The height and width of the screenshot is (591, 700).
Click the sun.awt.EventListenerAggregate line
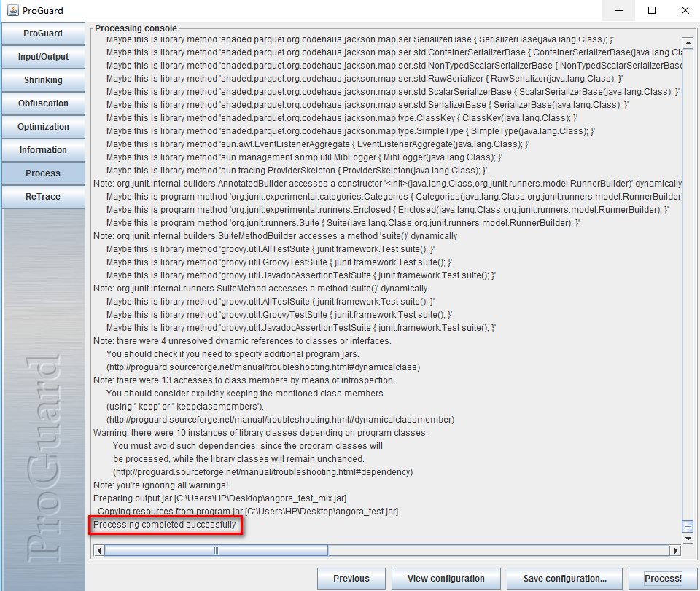click(x=318, y=144)
